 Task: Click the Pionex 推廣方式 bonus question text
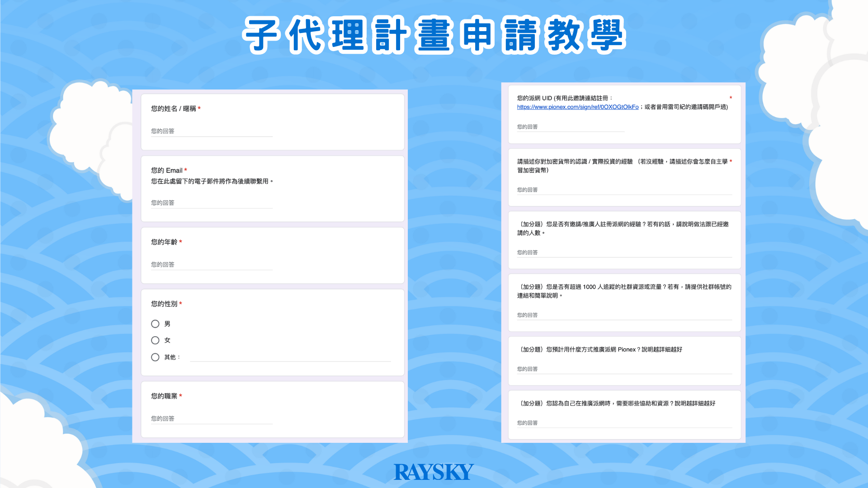point(600,350)
